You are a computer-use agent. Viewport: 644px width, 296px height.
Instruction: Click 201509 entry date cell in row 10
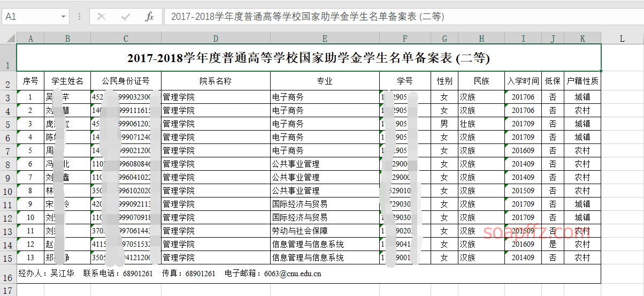(523, 191)
